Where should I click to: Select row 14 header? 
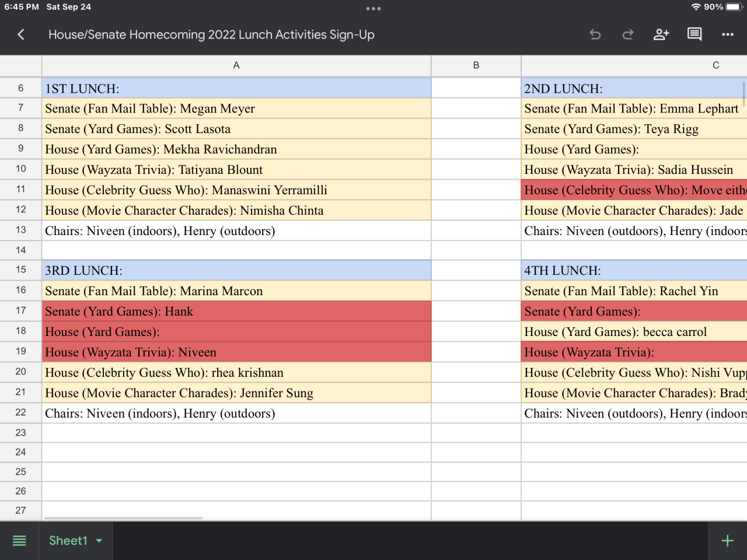[21, 250]
